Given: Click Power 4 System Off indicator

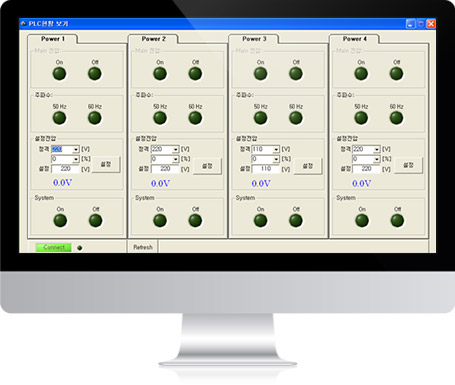Looking at the screenshot, I should [397, 221].
